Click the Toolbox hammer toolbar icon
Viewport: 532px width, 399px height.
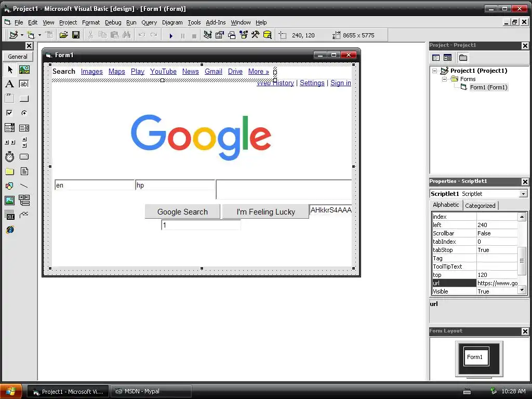255,35
